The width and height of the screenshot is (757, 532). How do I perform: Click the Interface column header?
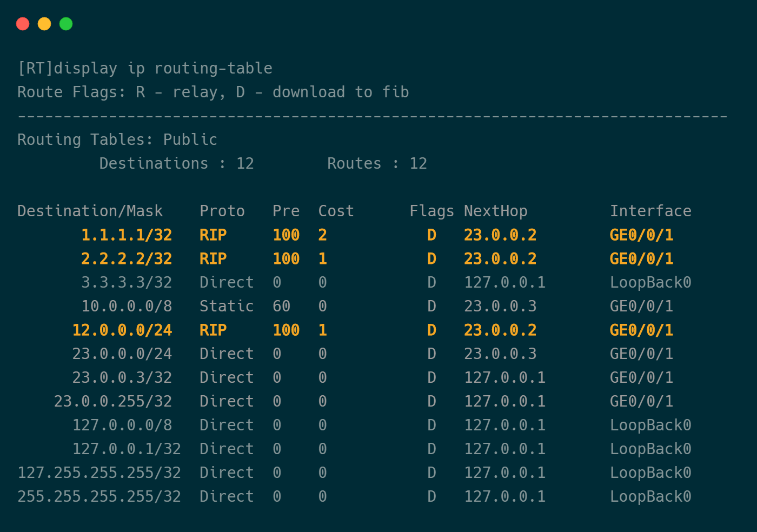click(x=650, y=211)
